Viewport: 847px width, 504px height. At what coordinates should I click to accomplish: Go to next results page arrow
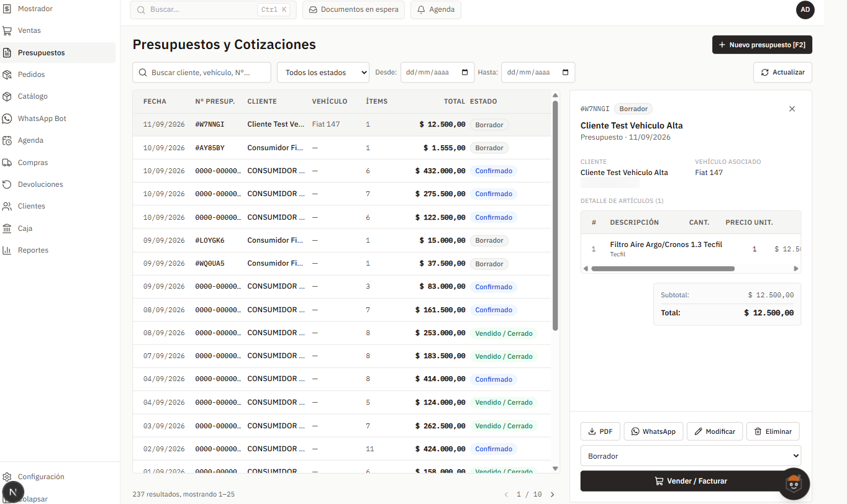click(553, 495)
